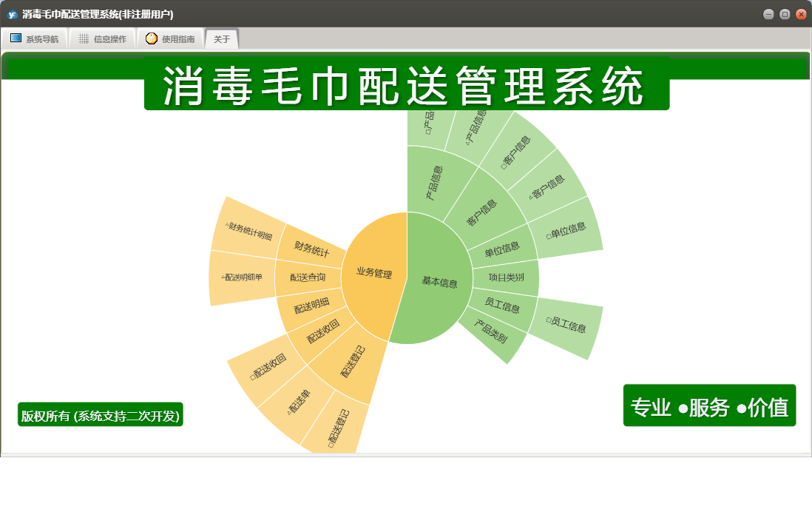Click the 消毒毛巾配送管理系统 title banner

pos(407,84)
